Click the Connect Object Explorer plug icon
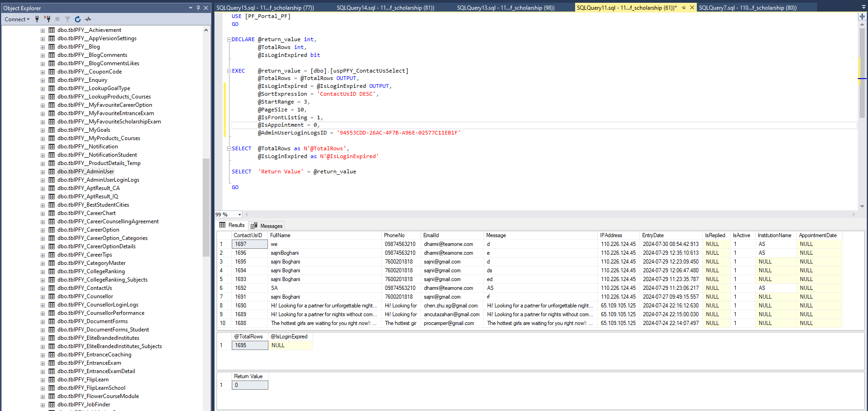This screenshot has width=868, height=411. pyautogui.click(x=37, y=19)
